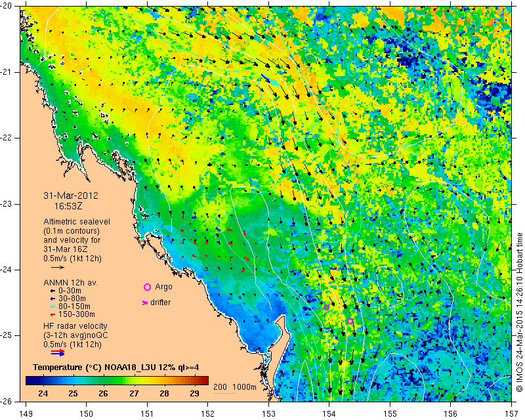Click the yellow 27.5°C section of colour bar
The height and width of the screenshot is (420, 525).
pos(149,381)
